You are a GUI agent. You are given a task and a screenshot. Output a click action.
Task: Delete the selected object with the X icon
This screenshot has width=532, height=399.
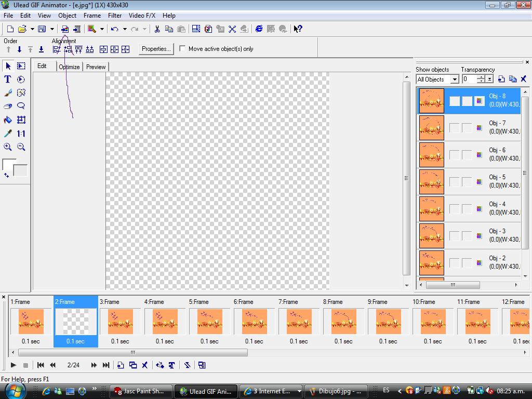[524, 79]
